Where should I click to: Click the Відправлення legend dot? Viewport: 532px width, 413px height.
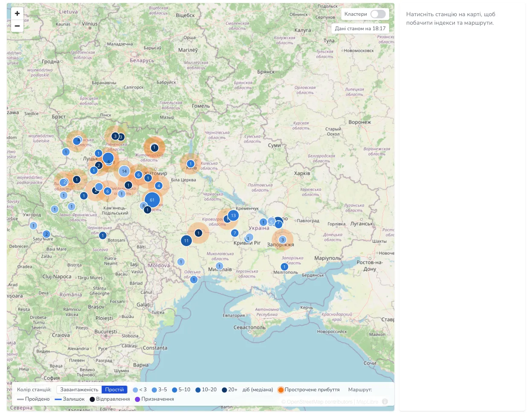pyautogui.click(x=92, y=399)
